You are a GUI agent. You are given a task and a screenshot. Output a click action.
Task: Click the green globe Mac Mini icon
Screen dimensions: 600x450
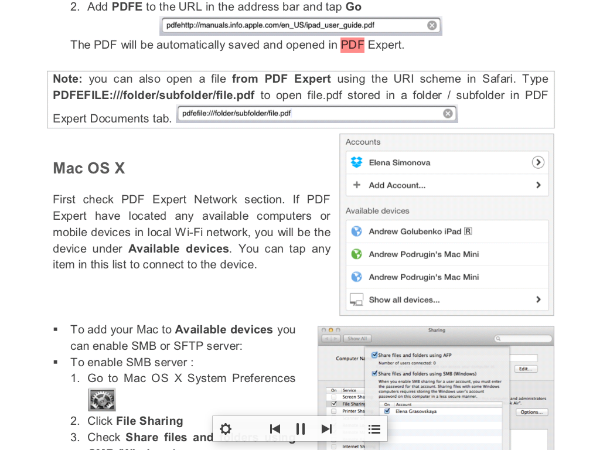(x=356, y=254)
